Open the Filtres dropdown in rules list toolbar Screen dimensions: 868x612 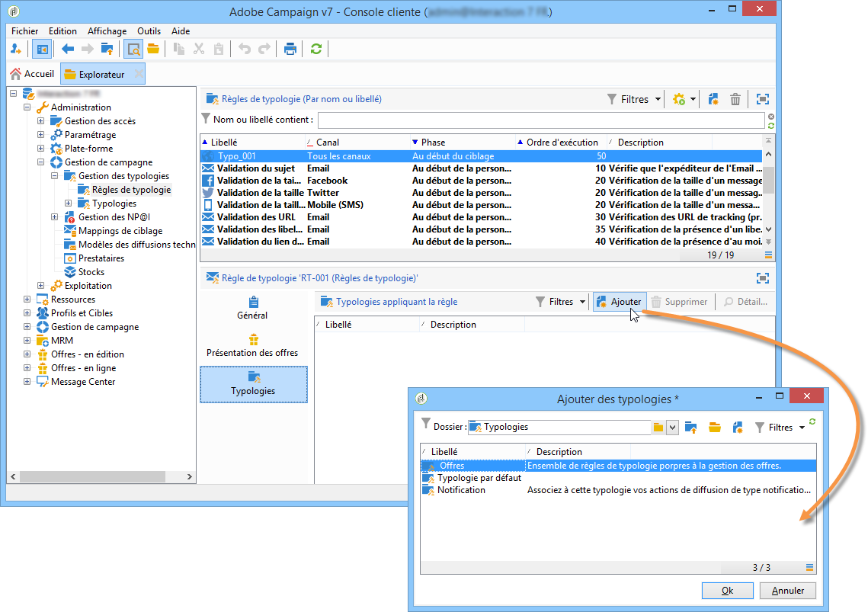[x=634, y=100]
